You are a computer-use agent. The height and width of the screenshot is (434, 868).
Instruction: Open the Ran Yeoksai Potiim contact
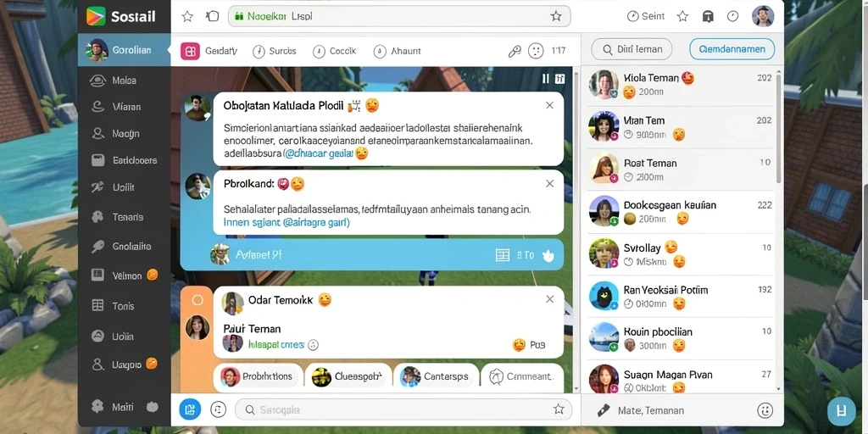pos(681,296)
